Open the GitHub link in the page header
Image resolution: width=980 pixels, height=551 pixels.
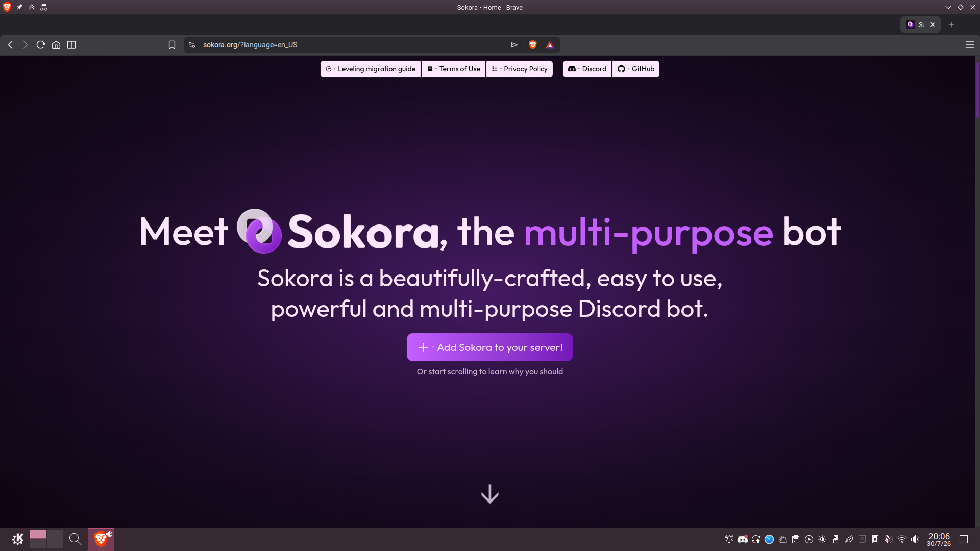coord(636,69)
